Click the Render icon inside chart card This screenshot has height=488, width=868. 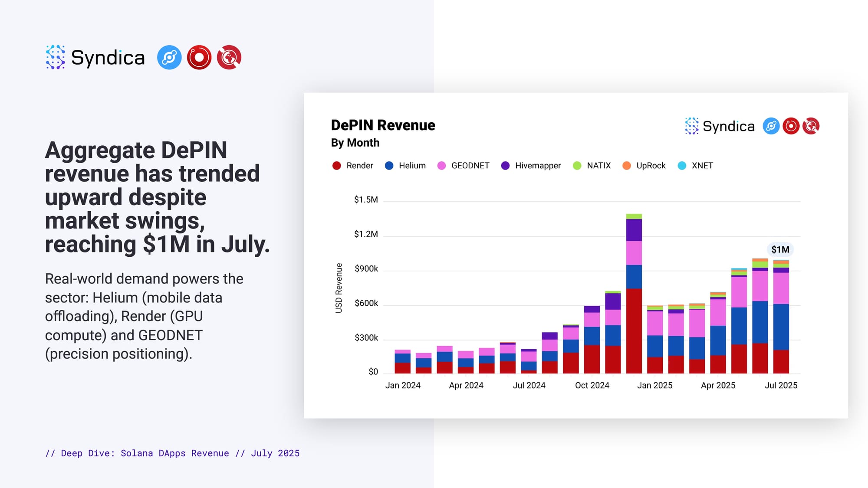point(791,126)
